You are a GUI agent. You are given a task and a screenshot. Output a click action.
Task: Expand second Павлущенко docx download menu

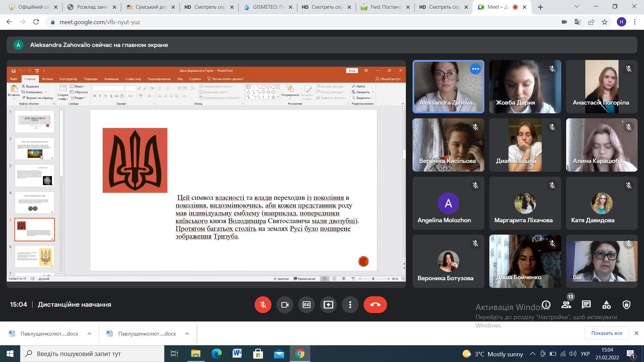[x=187, y=334]
